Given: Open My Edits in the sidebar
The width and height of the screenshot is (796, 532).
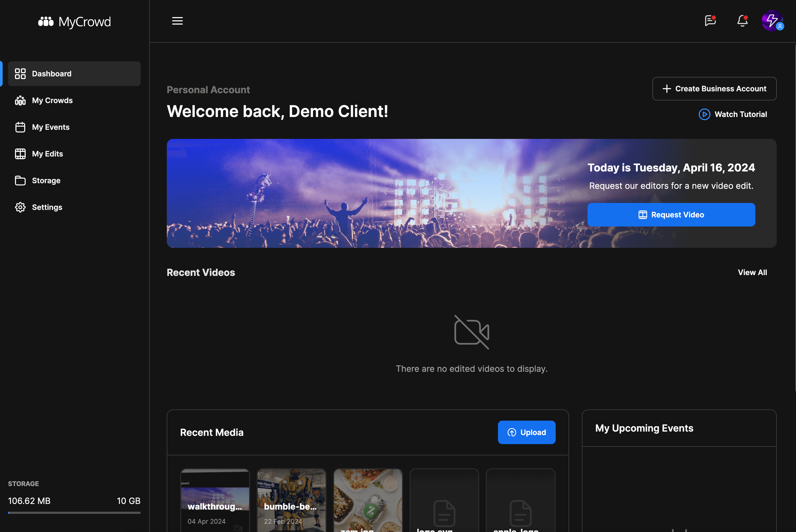Looking at the screenshot, I should [x=47, y=154].
